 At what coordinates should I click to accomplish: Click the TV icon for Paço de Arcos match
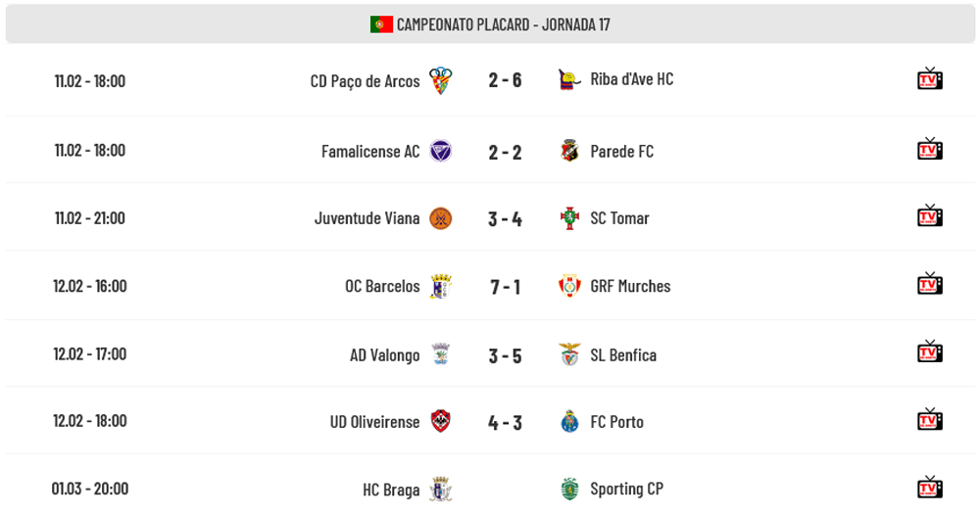click(929, 79)
